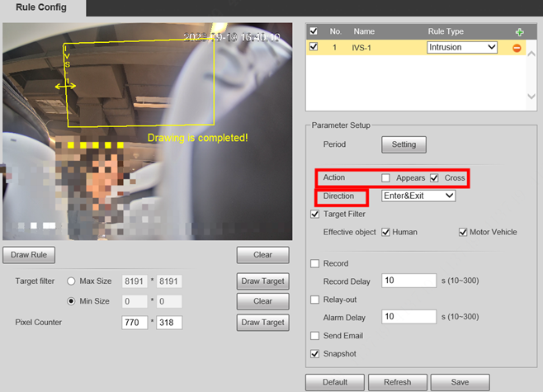
Task: Expand the Direction Enter&Exit dropdown
Action: [x=418, y=196]
